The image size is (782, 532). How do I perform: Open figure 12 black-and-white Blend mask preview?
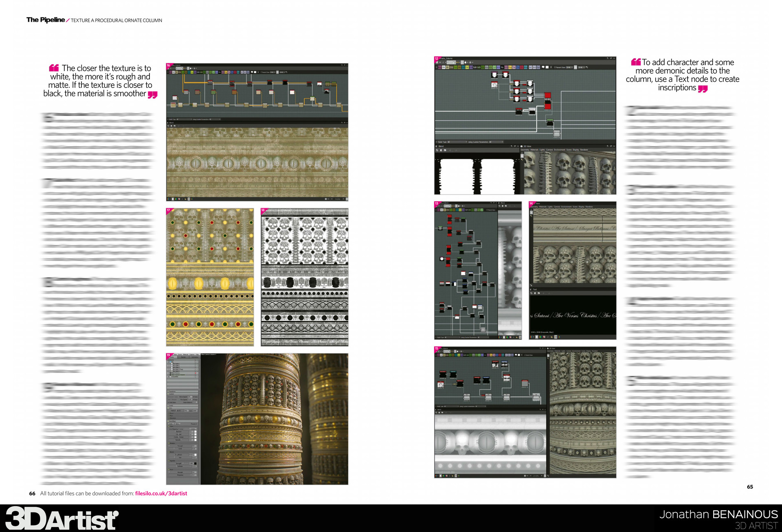coord(477,174)
